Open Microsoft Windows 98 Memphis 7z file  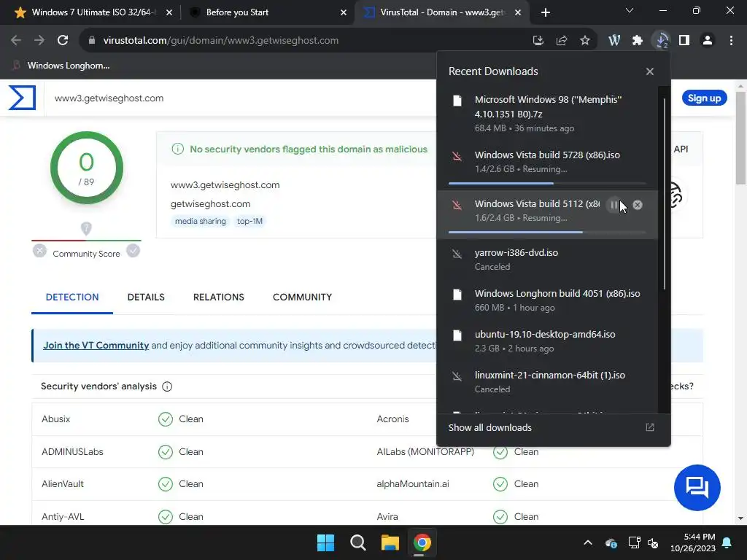click(x=547, y=114)
